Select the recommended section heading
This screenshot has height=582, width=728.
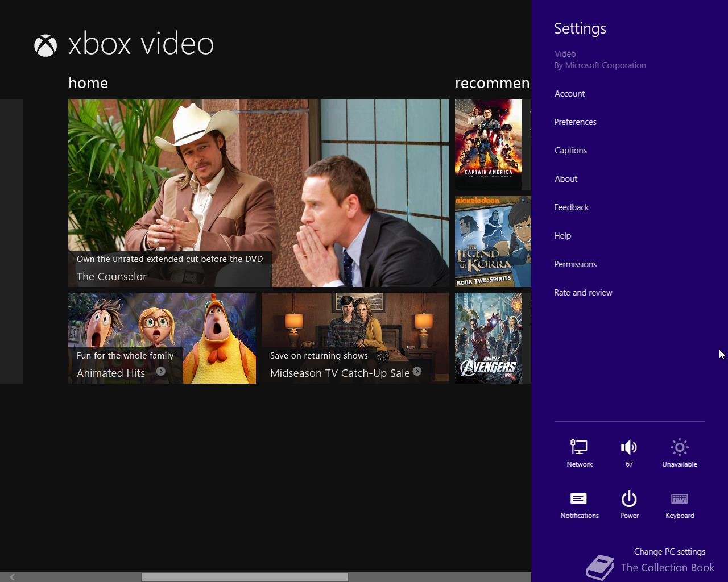[x=493, y=83]
